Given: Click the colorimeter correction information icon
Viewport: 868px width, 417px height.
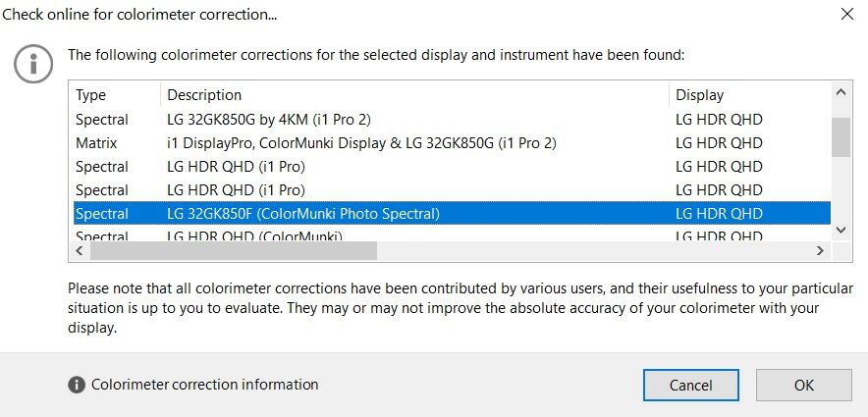Looking at the screenshot, I should [x=77, y=385].
